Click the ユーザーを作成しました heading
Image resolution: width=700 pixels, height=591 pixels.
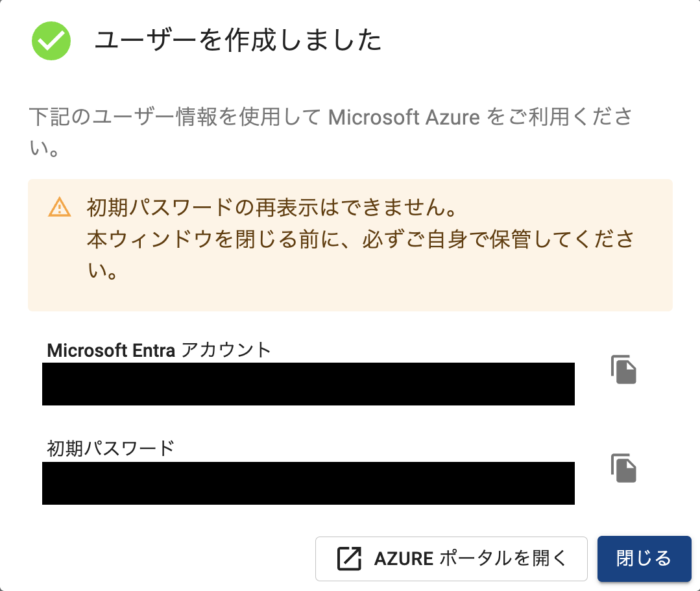pos(237,41)
